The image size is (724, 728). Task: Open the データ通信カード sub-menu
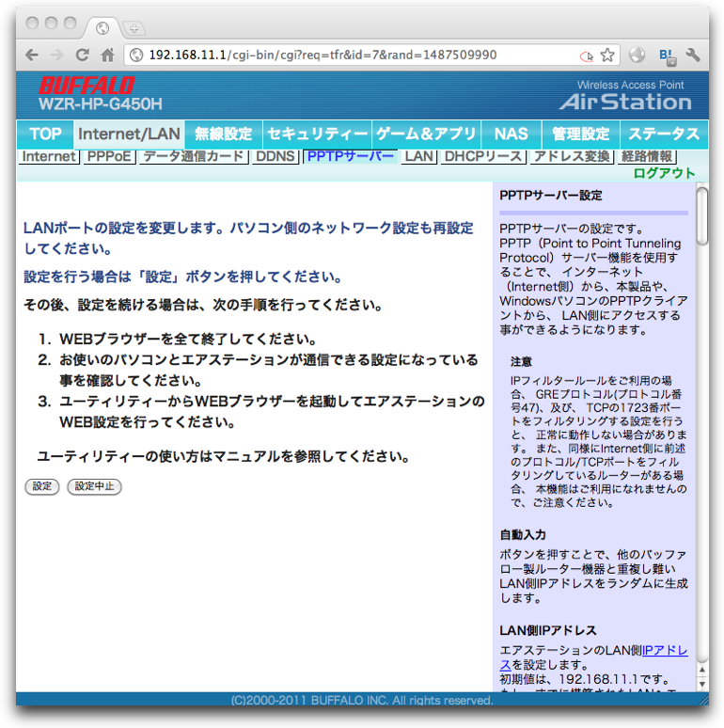[193, 156]
